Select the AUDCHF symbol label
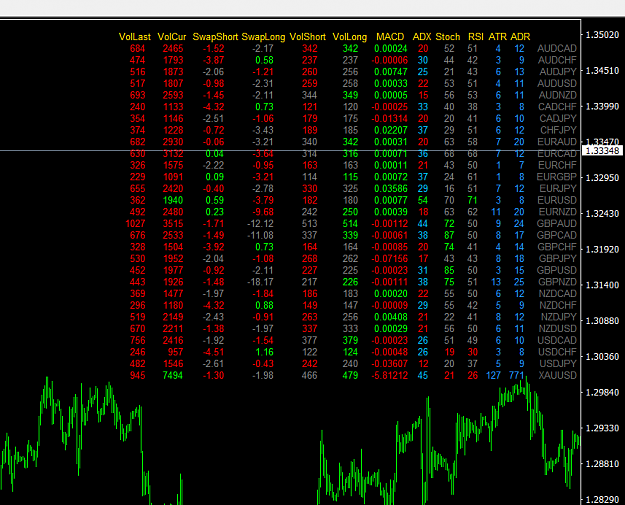 pyautogui.click(x=557, y=60)
